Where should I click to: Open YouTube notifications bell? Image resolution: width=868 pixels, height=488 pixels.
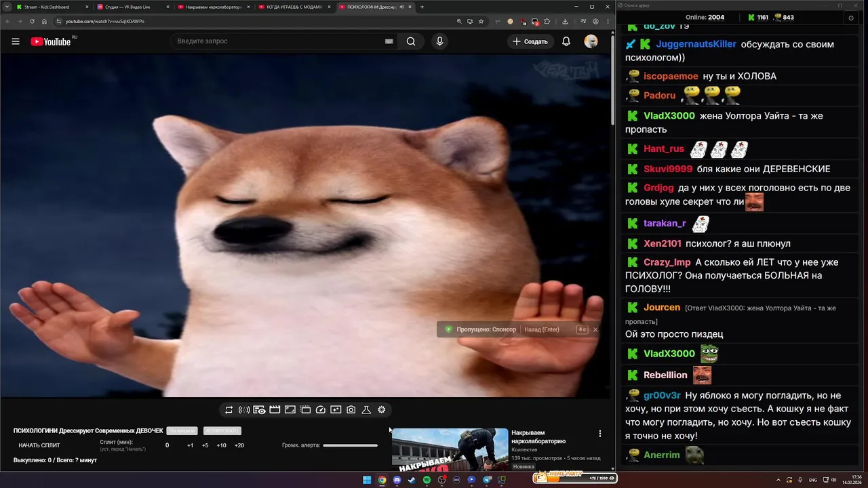[x=566, y=41]
